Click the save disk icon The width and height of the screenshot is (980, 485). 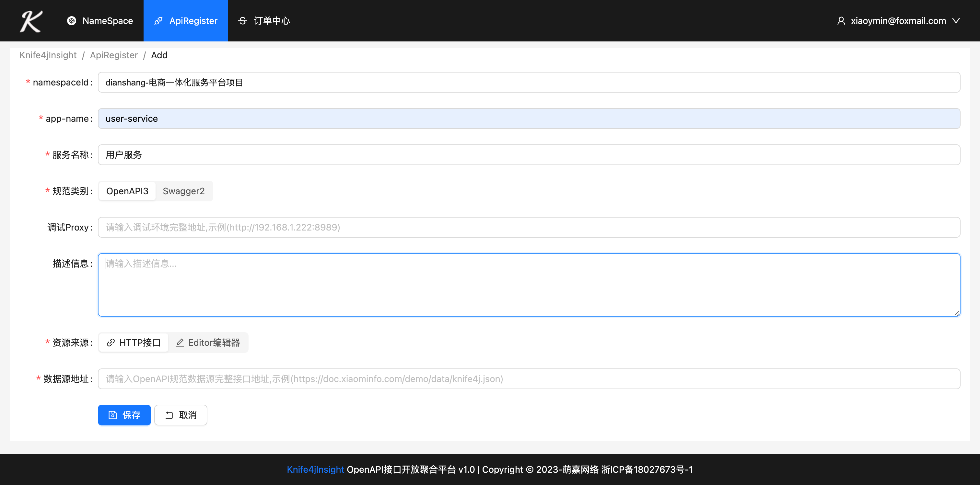(112, 415)
